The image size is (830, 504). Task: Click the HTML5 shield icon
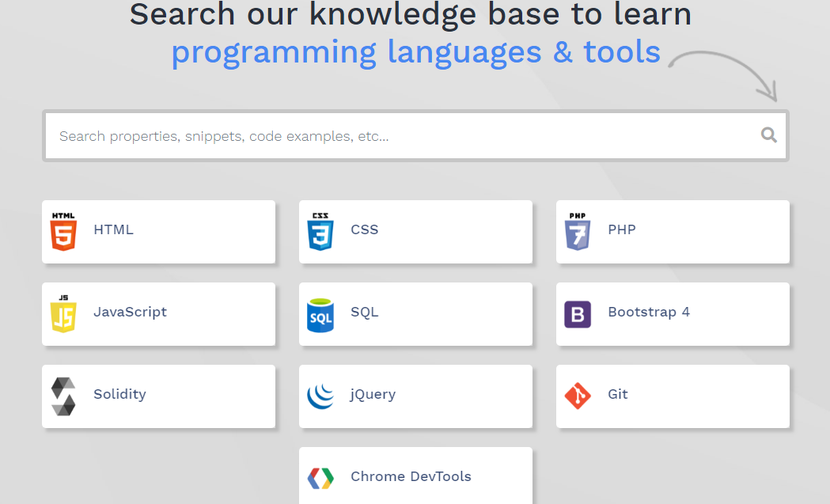(63, 231)
